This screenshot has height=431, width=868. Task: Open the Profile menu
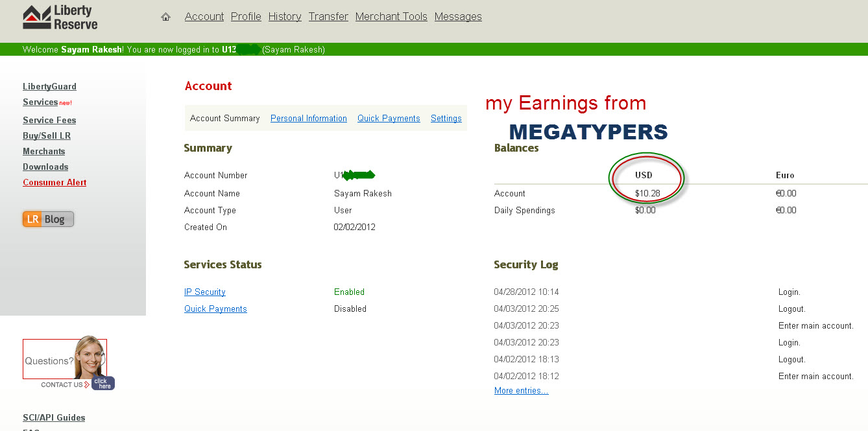(246, 17)
